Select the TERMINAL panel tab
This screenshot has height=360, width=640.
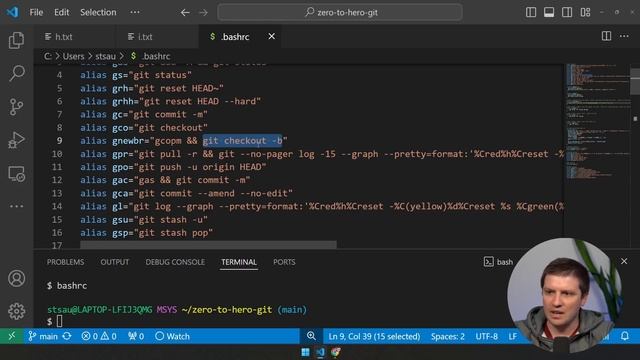pyautogui.click(x=239, y=262)
